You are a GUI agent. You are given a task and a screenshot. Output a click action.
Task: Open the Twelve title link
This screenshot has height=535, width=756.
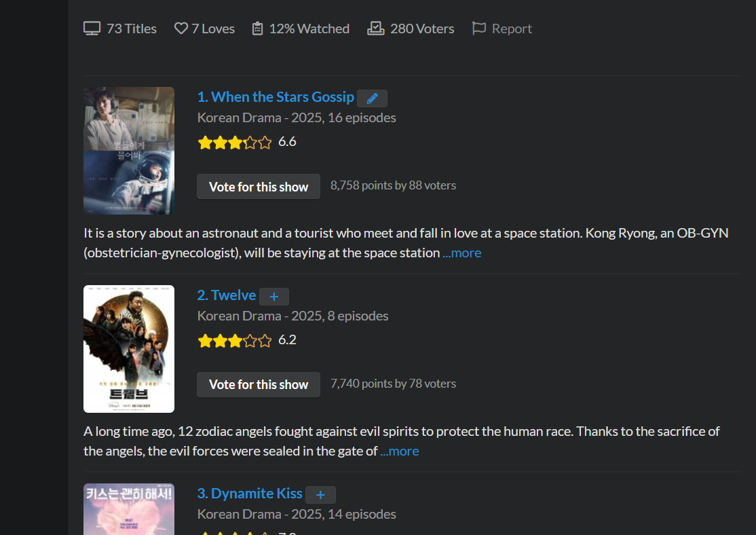227,295
